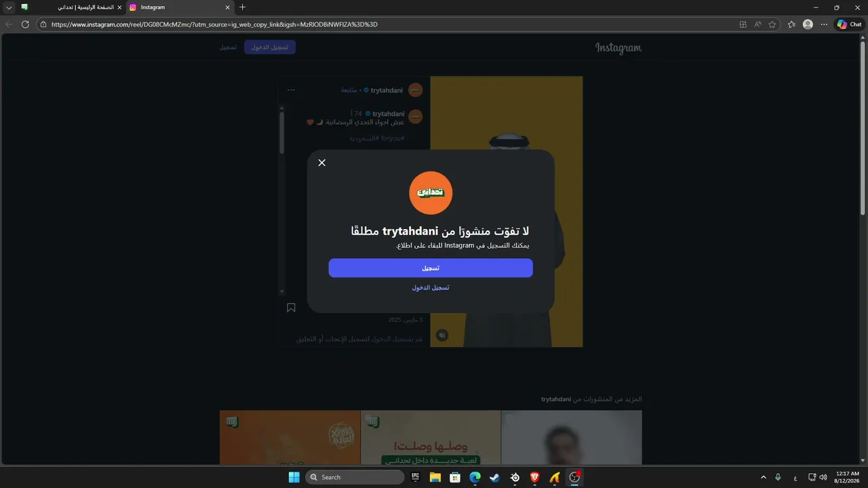868x488 pixels.
Task: Open the volume tray icon
Action: 823,477
